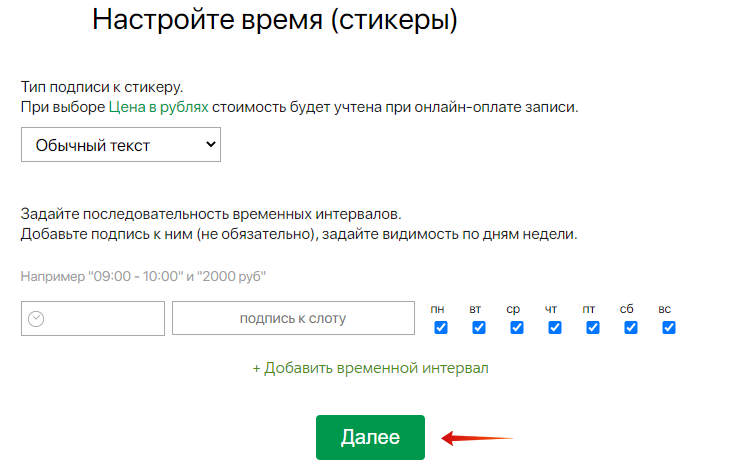Click the вс day label text
This screenshot has width=737, height=470.
(664, 309)
